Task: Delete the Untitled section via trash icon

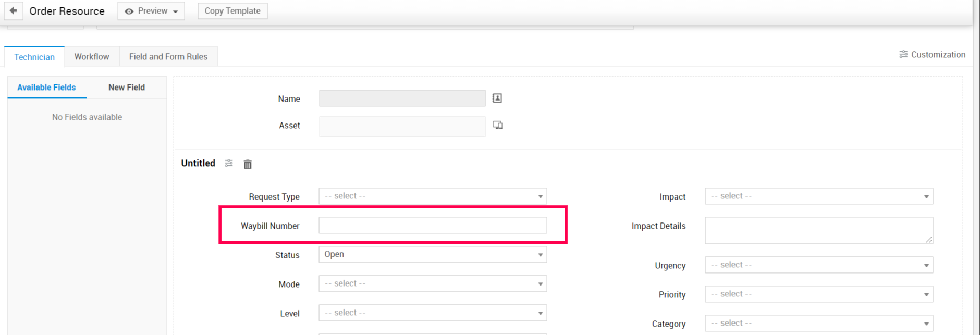Action: [x=248, y=164]
